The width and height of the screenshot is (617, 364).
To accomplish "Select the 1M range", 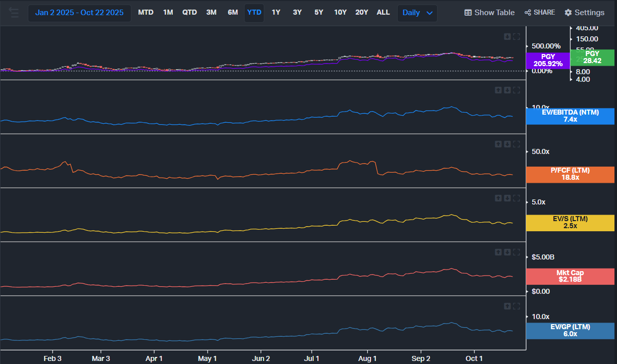I will [168, 12].
